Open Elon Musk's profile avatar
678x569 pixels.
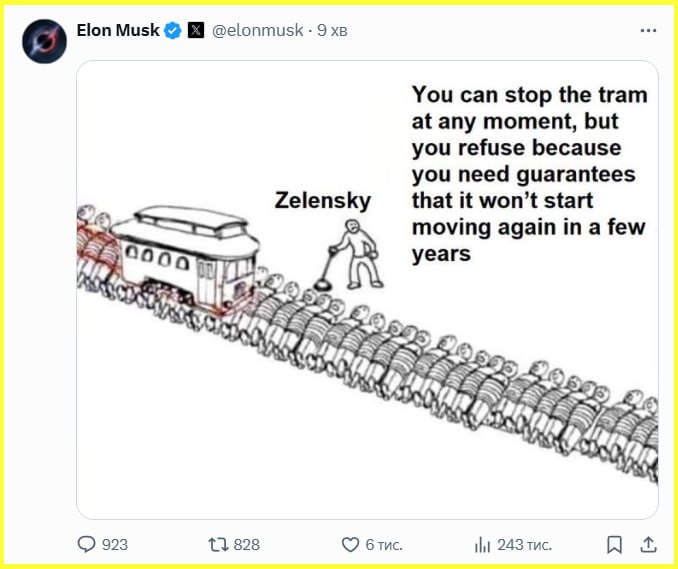point(44,42)
